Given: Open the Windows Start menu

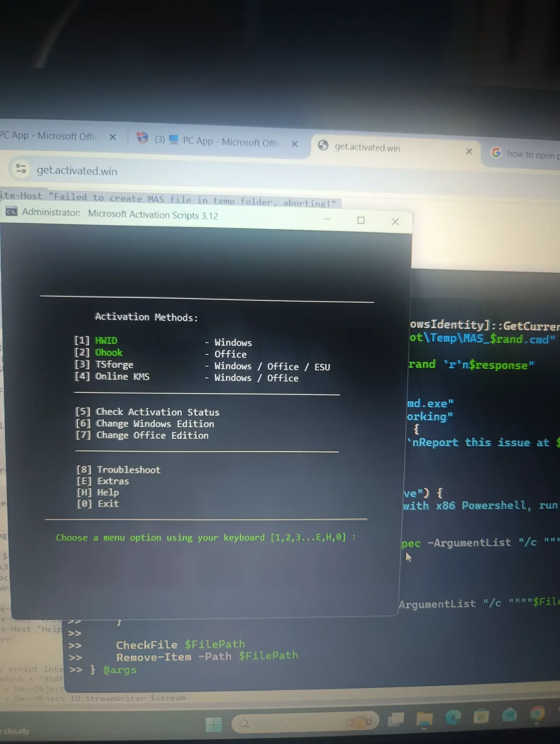Looking at the screenshot, I should pyautogui.click(x=214, y=724).
